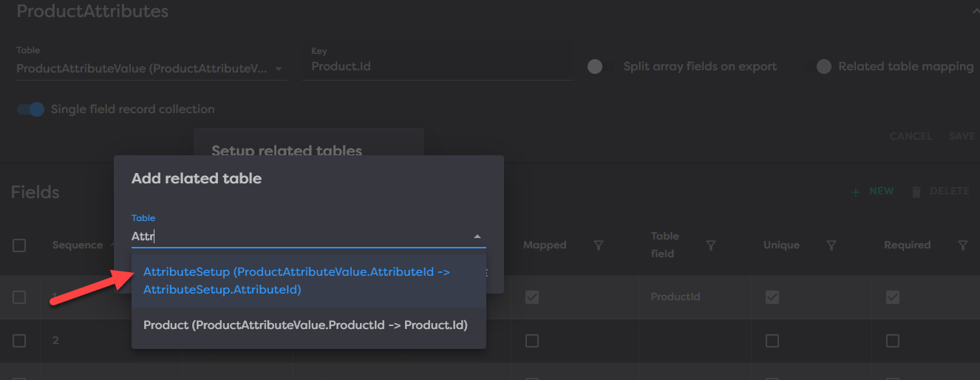The width and height of the screenshot is (980, 380).
Task: Check the select-all checkbox in Fields header
Action: click(19, 245)
